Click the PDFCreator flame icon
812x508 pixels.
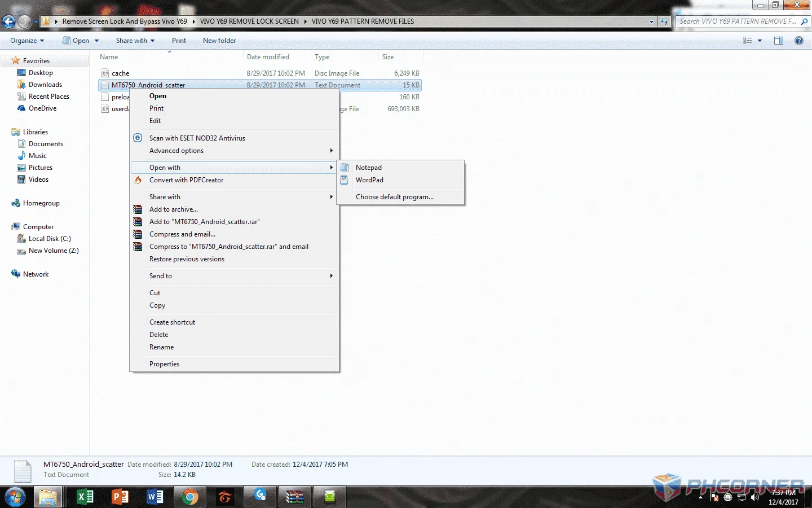coord(138,180)
